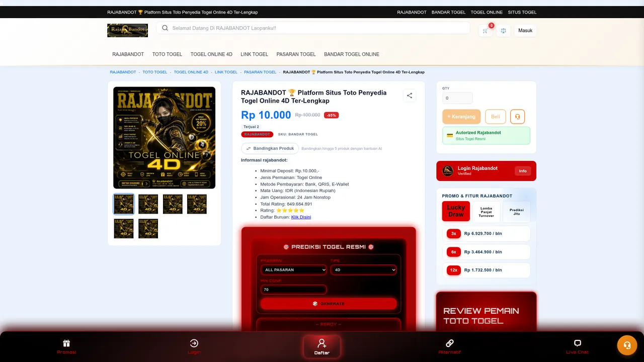Image resolution: width=644 pixels, height=362 pixels.
Task: Click the Rp 10.000 price text
Action: point(266,115)
